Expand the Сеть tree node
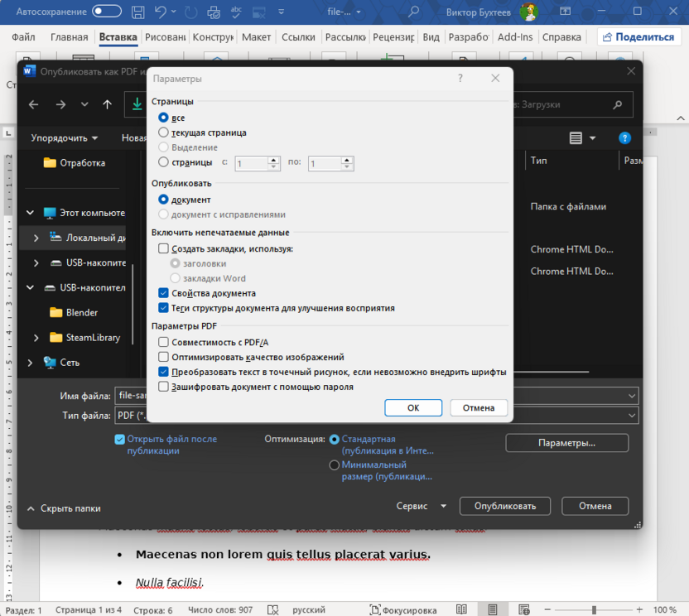 [x=30, y=363]
